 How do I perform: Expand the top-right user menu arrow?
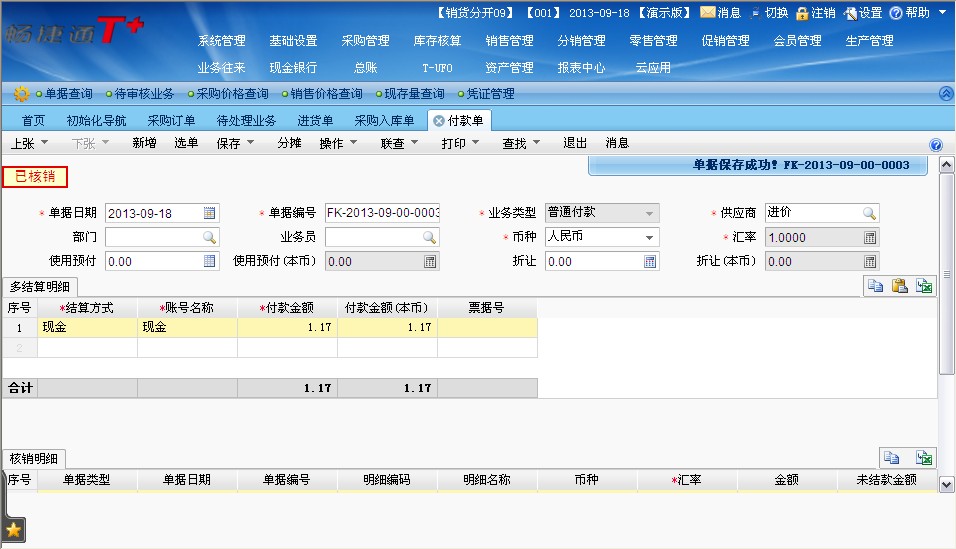point(942,12)
